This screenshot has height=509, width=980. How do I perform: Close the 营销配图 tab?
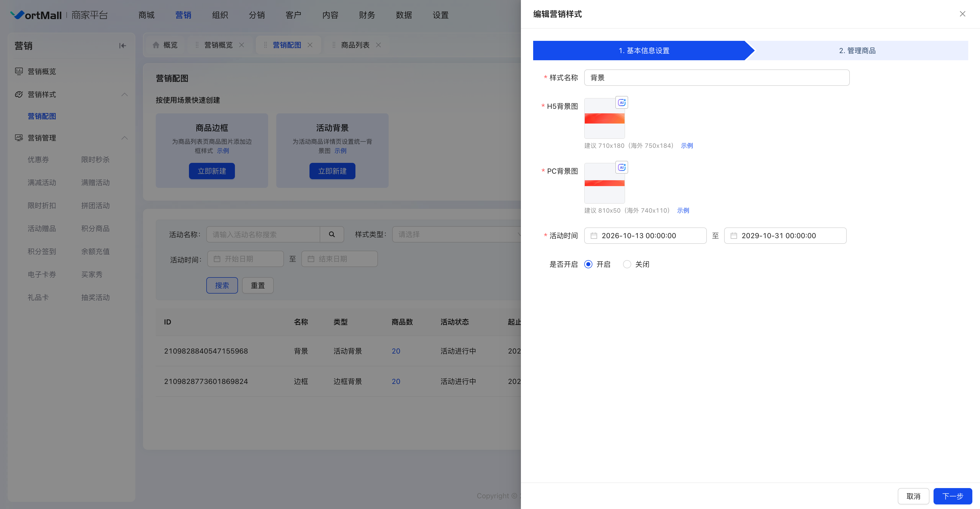pos(310,45)
